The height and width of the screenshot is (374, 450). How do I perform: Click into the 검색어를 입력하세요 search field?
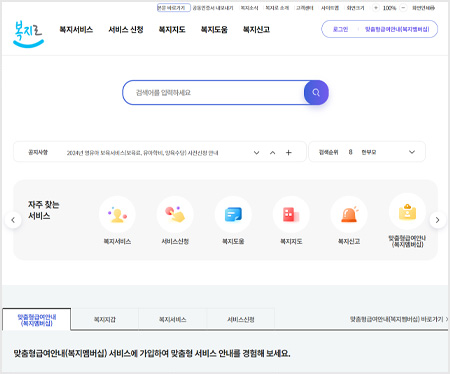pos(213,92)
